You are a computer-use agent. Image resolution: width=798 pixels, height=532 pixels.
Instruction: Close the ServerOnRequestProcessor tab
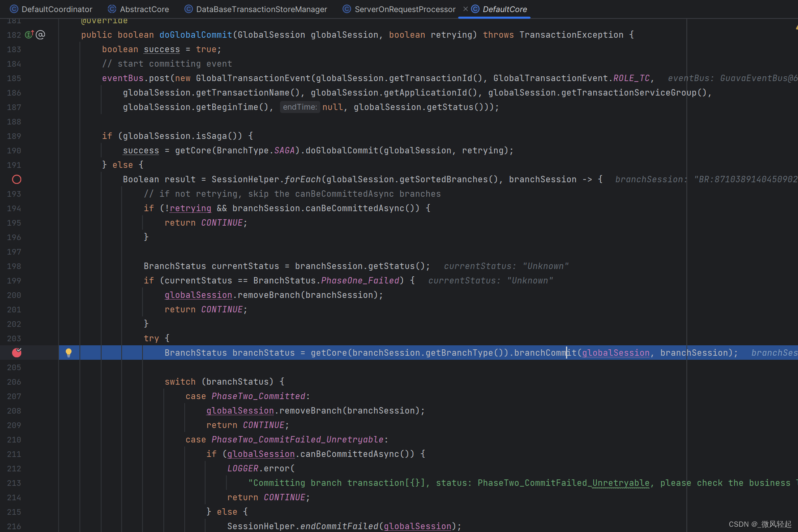pyautogui.click(x=465, y=9)
